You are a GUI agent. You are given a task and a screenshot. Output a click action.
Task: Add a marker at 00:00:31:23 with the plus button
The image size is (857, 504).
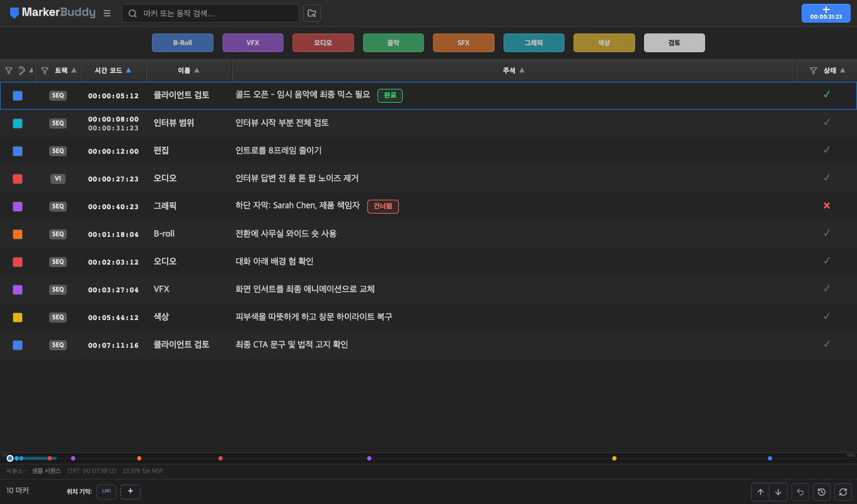(825, 13)
